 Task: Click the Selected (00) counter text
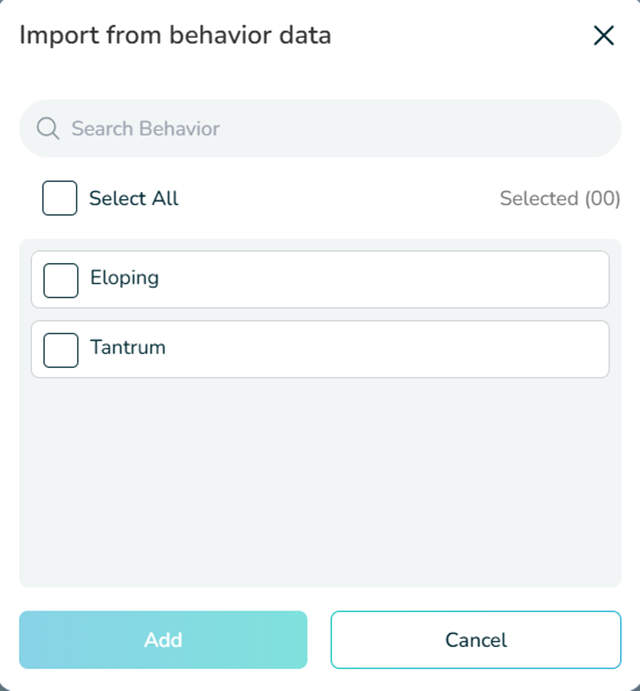click(x=560, y=198)
